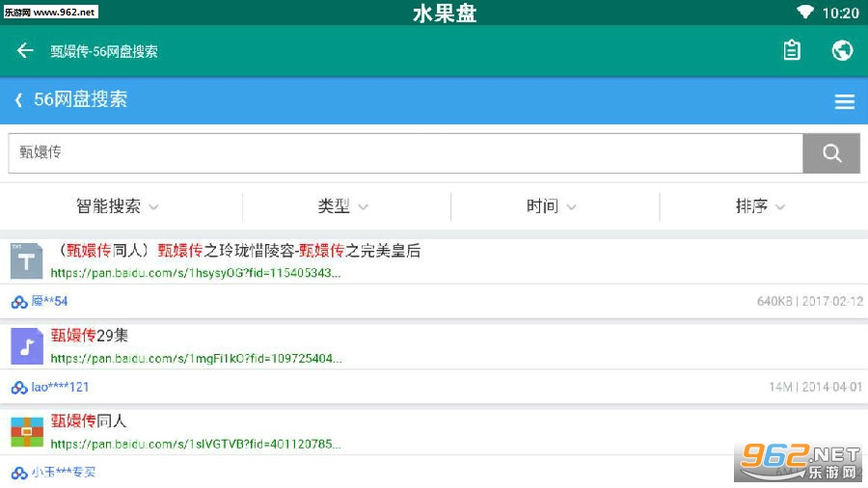Open the link pan.baidu.com/s/1slVGTVB

coord(196,444)
